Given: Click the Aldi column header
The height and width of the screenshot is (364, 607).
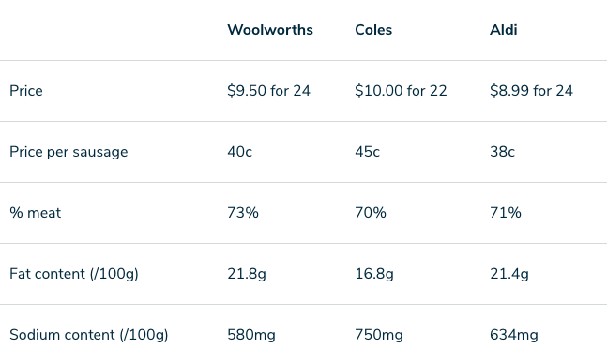Looking at the screenshot, I should tap(503, 30).
